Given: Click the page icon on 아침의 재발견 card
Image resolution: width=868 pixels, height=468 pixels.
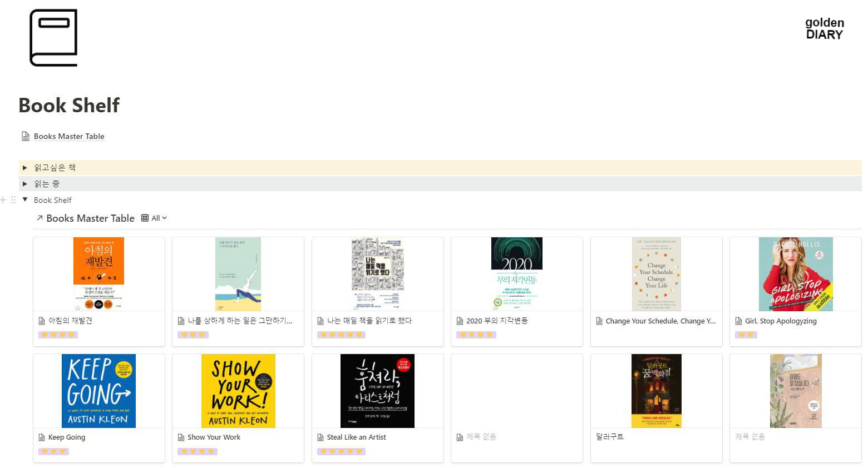Looking at the screenshot, I should point(42,321).
